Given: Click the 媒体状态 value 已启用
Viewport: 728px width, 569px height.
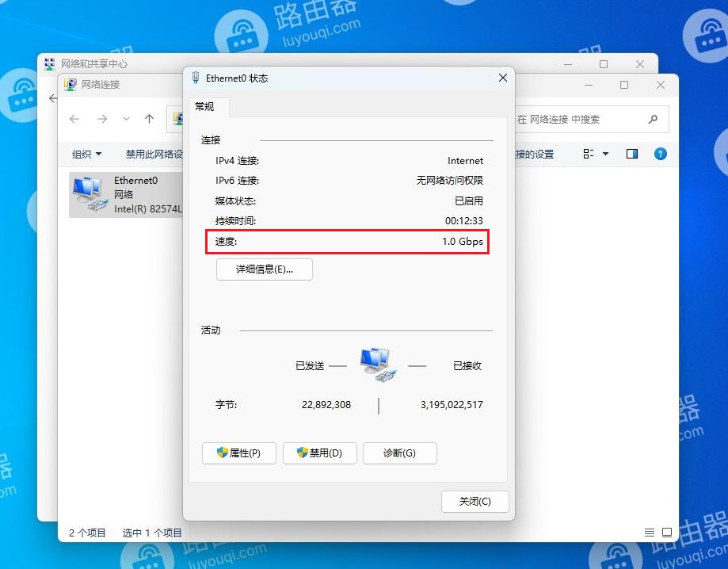Looking at the screenshot, I should [x=469, y=201].
